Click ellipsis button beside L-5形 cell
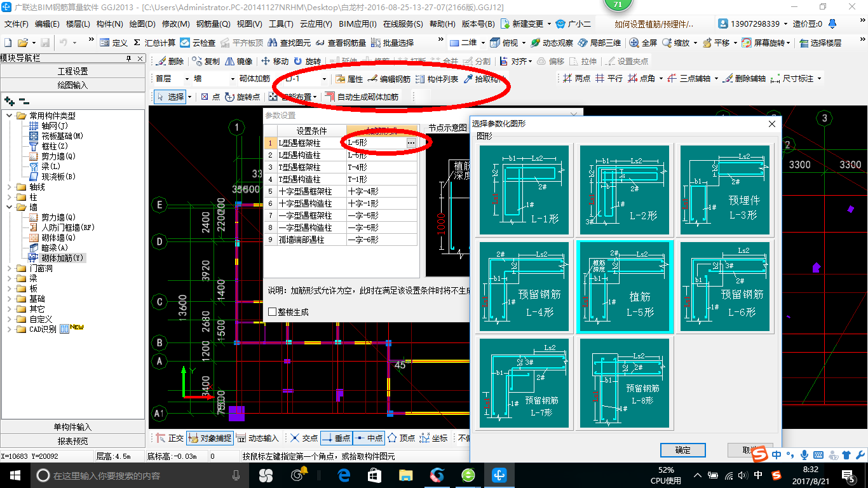 click(411, 143)
